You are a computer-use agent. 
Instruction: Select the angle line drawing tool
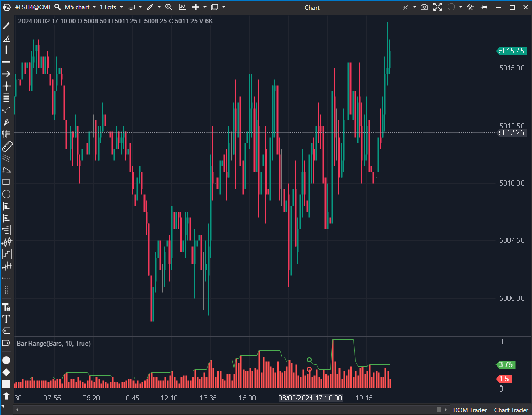coord(6,38)
